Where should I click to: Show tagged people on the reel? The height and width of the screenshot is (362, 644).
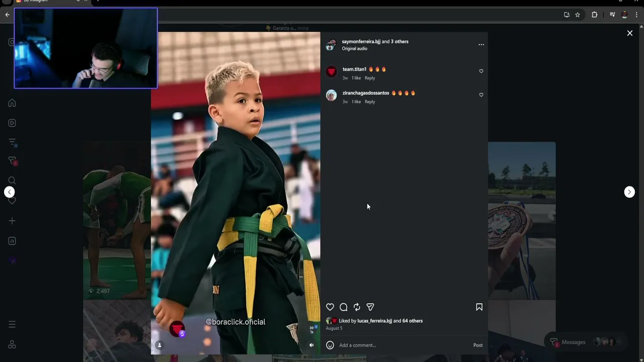[159, 345]
